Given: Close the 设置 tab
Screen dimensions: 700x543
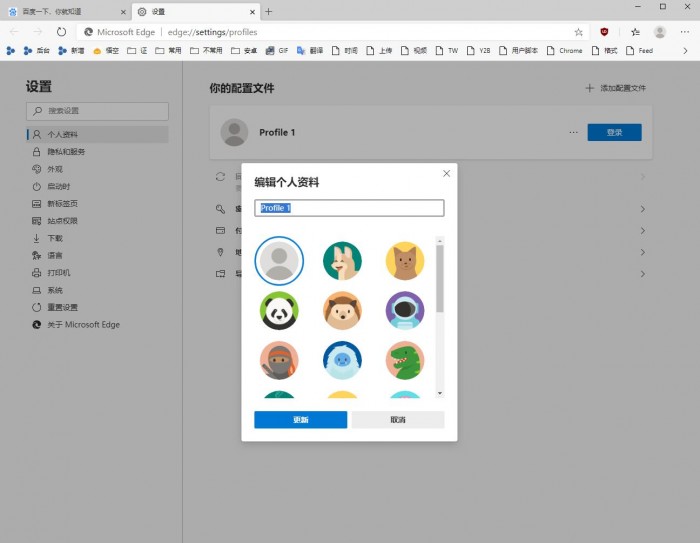Looking at the screenshot, I should coord(252,12).
